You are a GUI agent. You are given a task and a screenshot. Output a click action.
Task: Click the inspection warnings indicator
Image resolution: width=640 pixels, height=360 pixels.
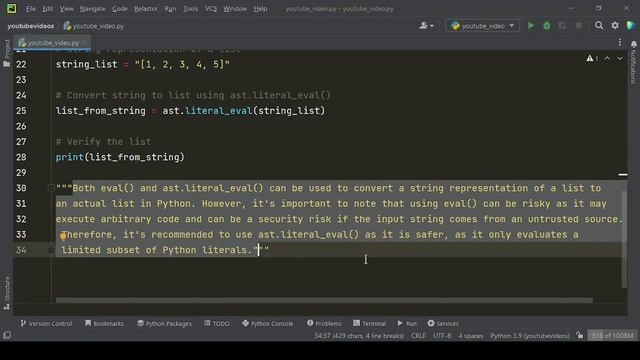pos(592,59)
